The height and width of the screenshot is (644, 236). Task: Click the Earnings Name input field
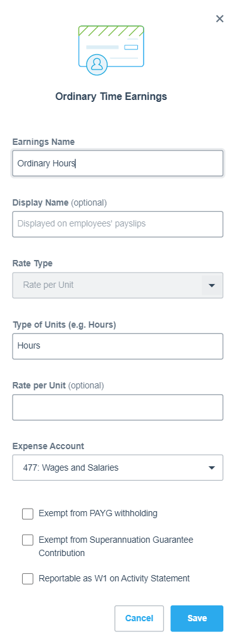click(118, 163)
